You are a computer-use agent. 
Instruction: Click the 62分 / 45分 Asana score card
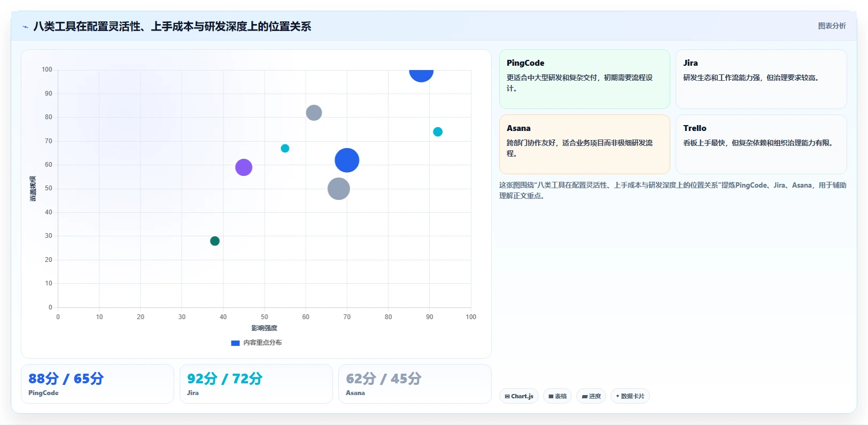[415, 384]
